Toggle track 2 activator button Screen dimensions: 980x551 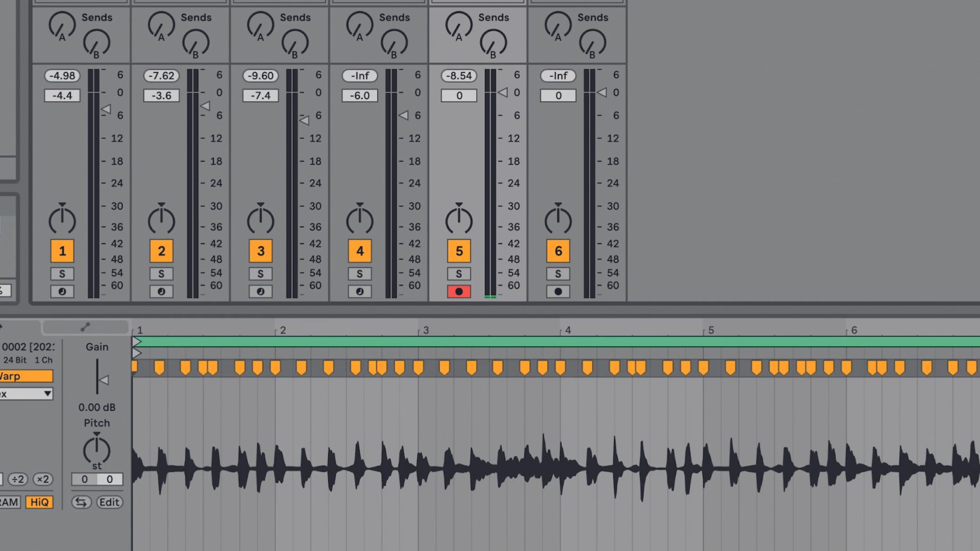click(161, 251)
